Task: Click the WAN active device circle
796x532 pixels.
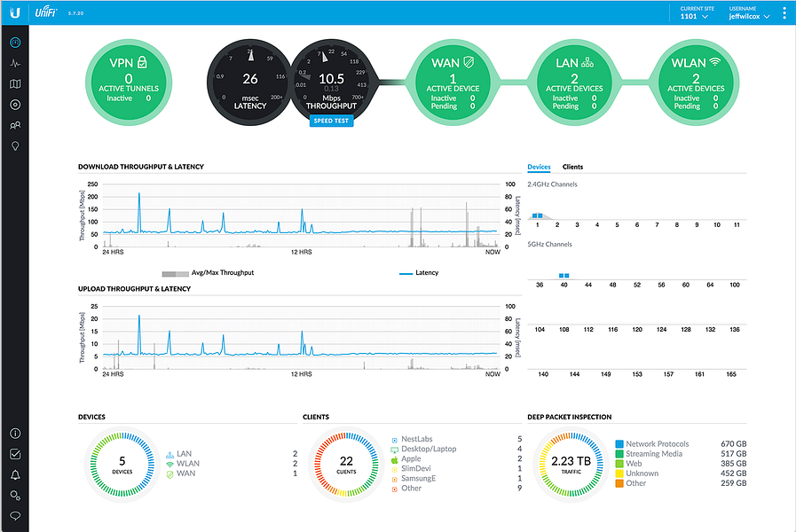Action: (x=453, y=82)
